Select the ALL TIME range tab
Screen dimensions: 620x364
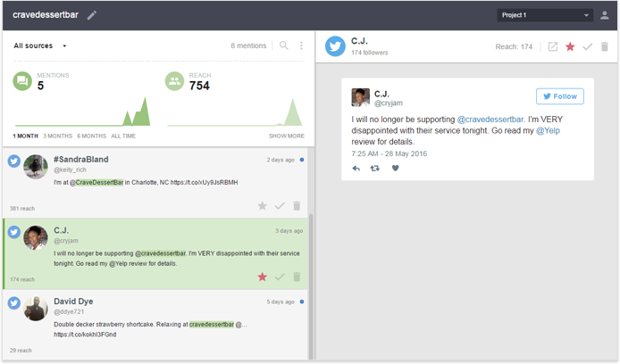click(123, 136)
